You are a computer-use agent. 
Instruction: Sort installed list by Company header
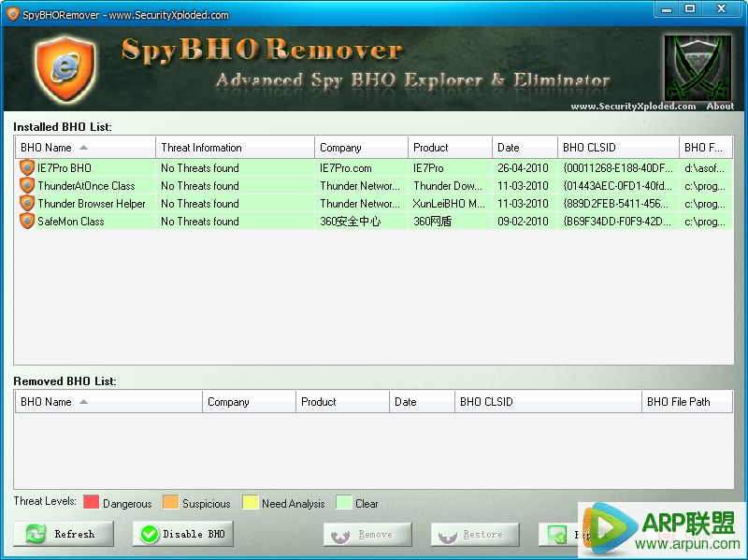361,148
